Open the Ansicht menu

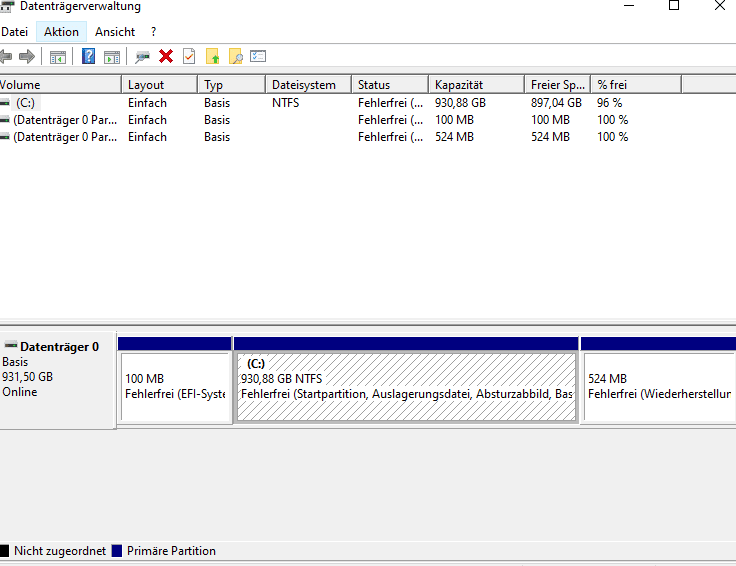tap(115, 32)
